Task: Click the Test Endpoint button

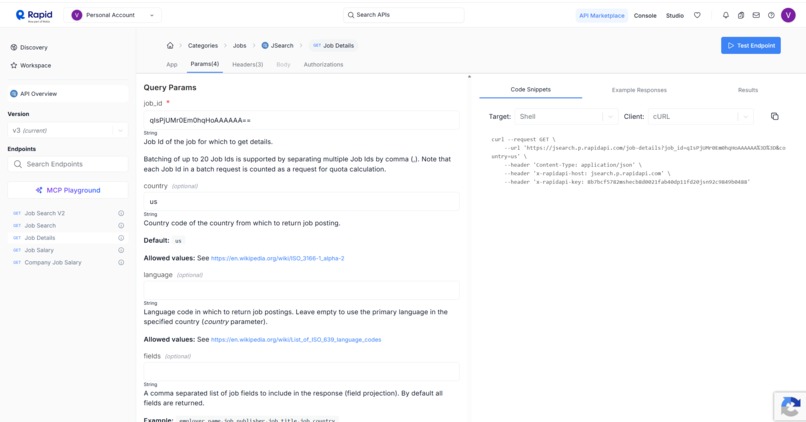Action: point(750,45)
